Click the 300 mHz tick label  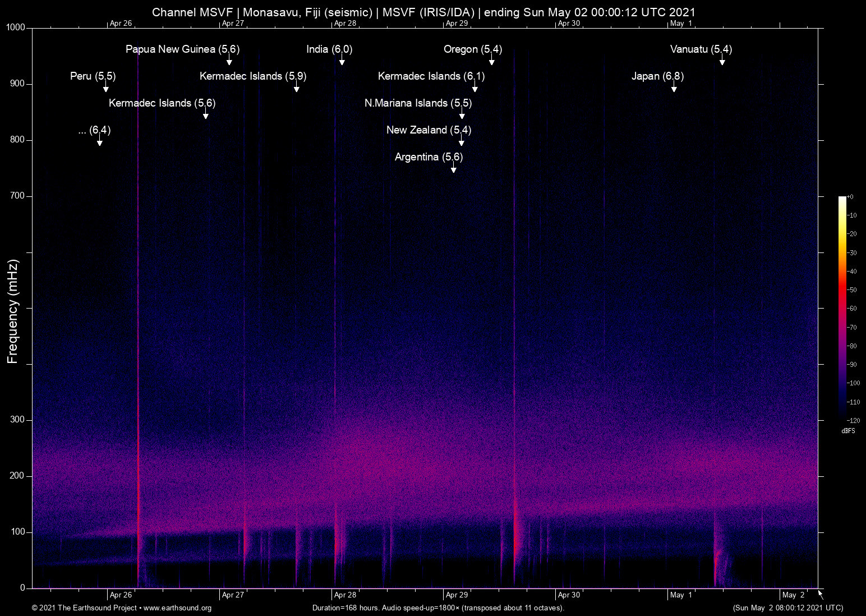point(17,420)
